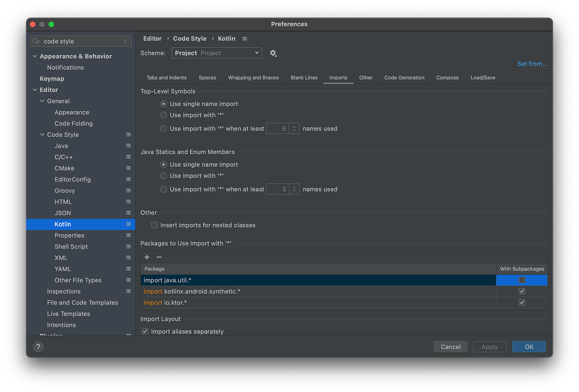This screenshot has height=392, width=579.
Task: Click the − icon to remove selected package
Action: (x=159, y=257)
